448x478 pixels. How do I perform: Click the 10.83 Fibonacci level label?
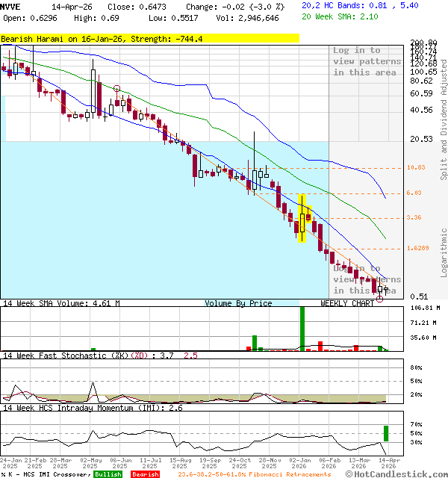(416, 168)
